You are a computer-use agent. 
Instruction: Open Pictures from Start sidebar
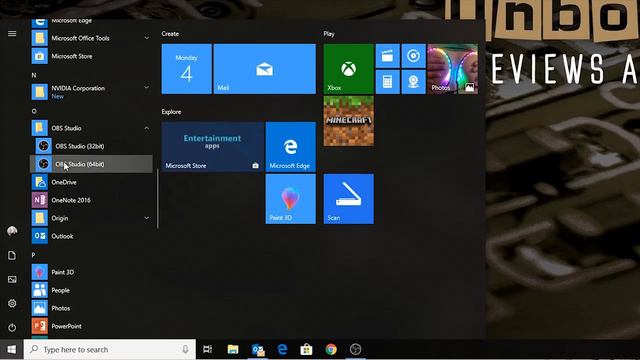(12, 280)
